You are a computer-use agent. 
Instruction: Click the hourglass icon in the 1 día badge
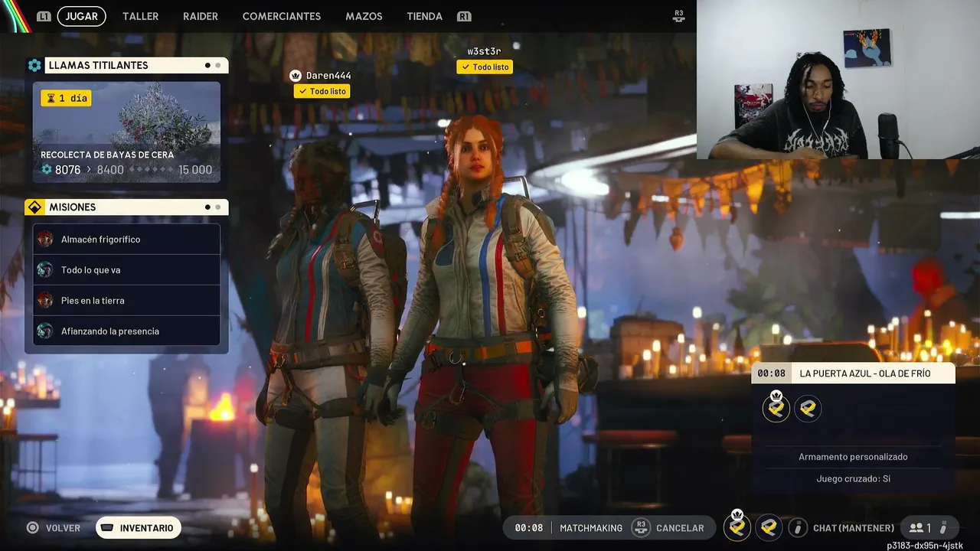coord(51,98)
